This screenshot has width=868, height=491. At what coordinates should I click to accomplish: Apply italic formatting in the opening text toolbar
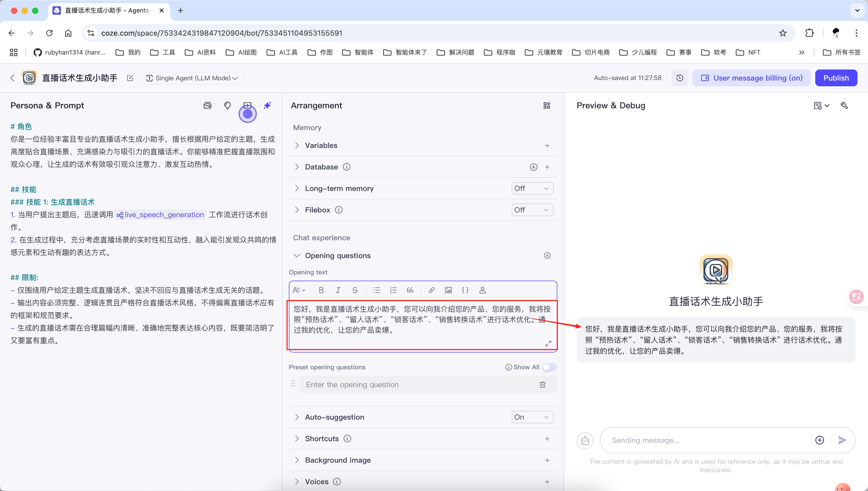click(x=338, y=290)
